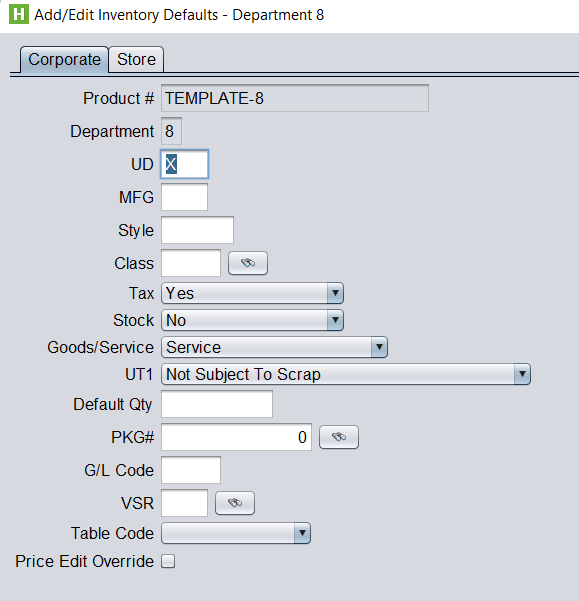The image size is (579, 601).
Task: Expand the Tax dropdown showing Yes
Action: tap(252, 293)
